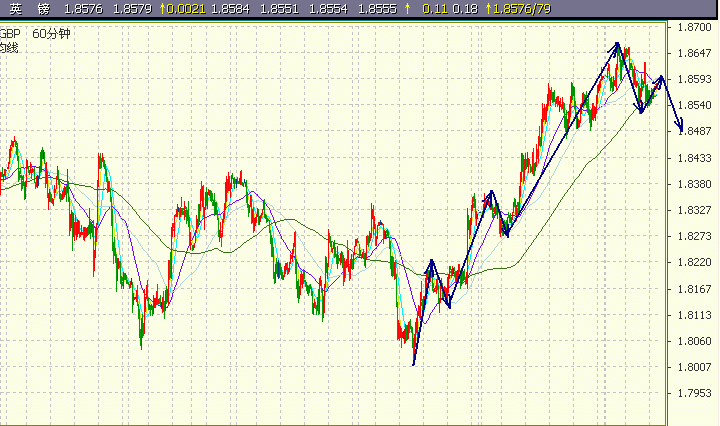Click the 60分钟 timeframe label
This screenshot has height=426, width=720.
click(x=51, y=34)
